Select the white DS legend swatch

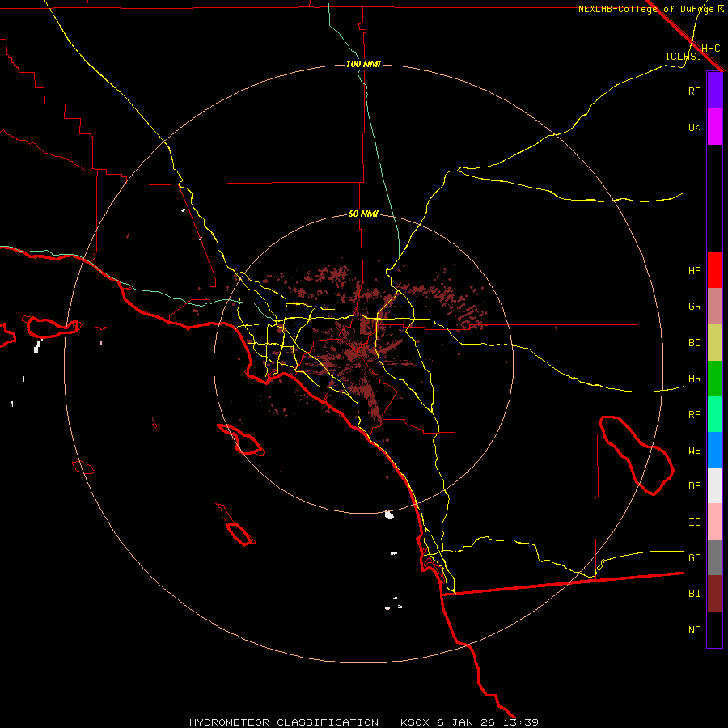coord(714,485)
